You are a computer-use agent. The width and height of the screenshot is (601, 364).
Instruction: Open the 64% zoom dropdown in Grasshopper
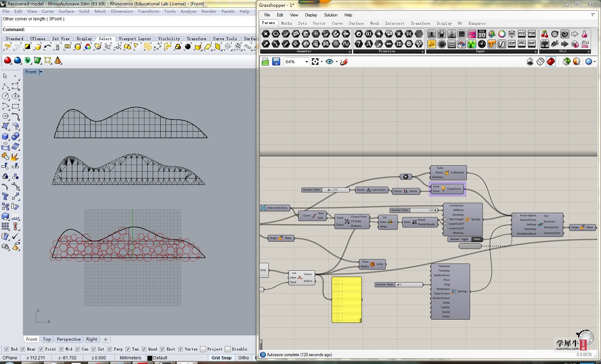click(x=307, y=62)
